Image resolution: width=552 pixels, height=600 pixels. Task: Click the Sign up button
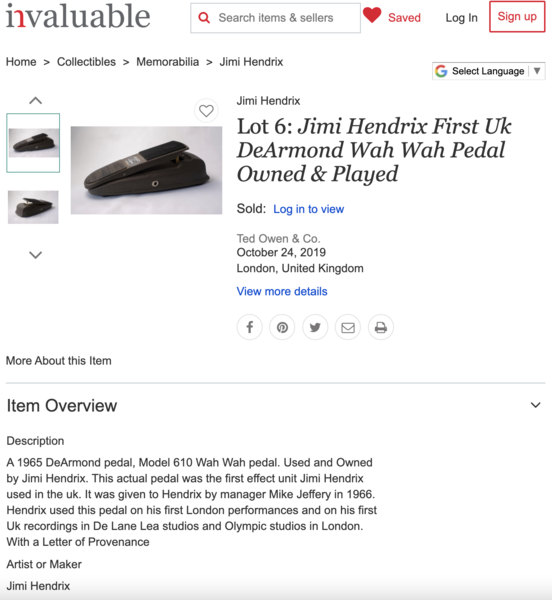[517, 16]
